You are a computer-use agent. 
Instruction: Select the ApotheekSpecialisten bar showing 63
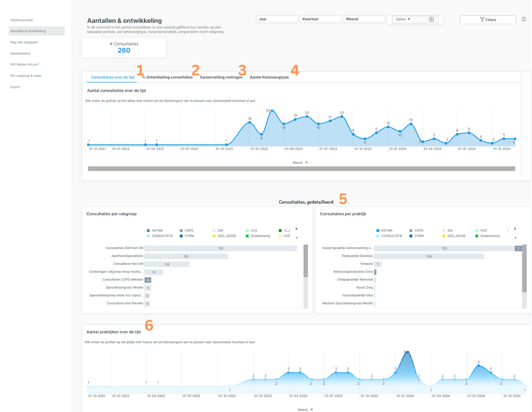pyautogui.click(x=186, y=256)
